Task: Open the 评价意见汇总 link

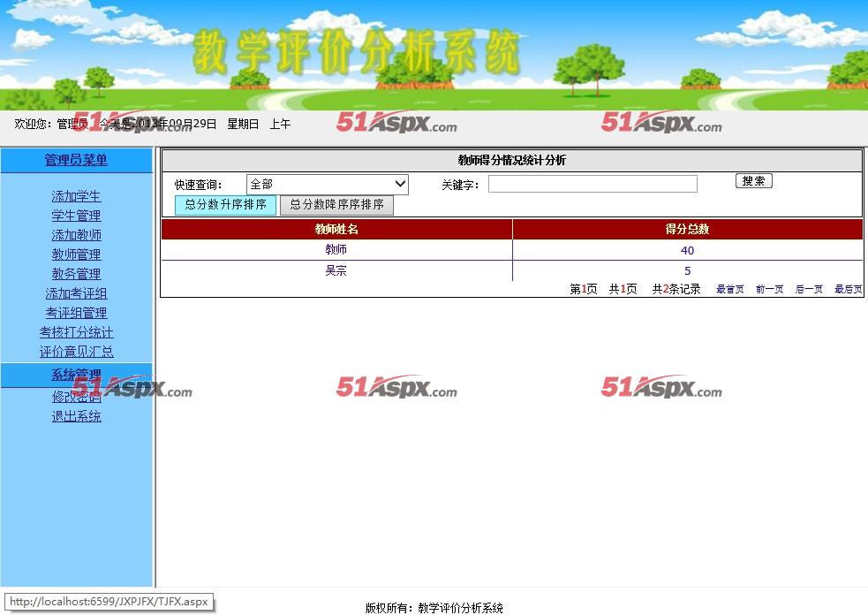Action: (x=76, y=352)
